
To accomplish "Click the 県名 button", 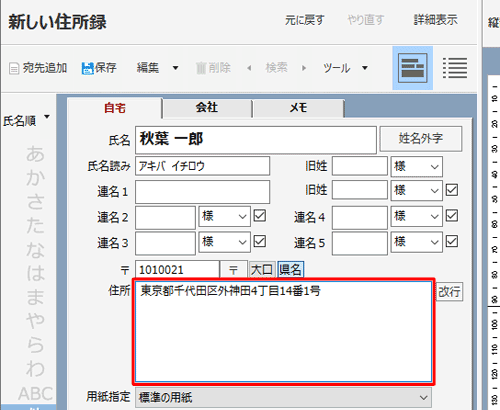I will coord(290,269).
